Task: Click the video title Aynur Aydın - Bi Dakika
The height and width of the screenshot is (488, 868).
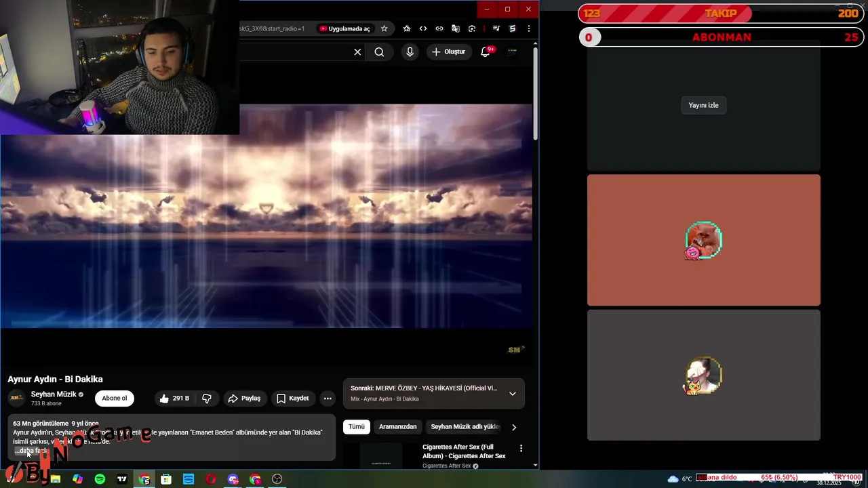Action: point(56,379)
